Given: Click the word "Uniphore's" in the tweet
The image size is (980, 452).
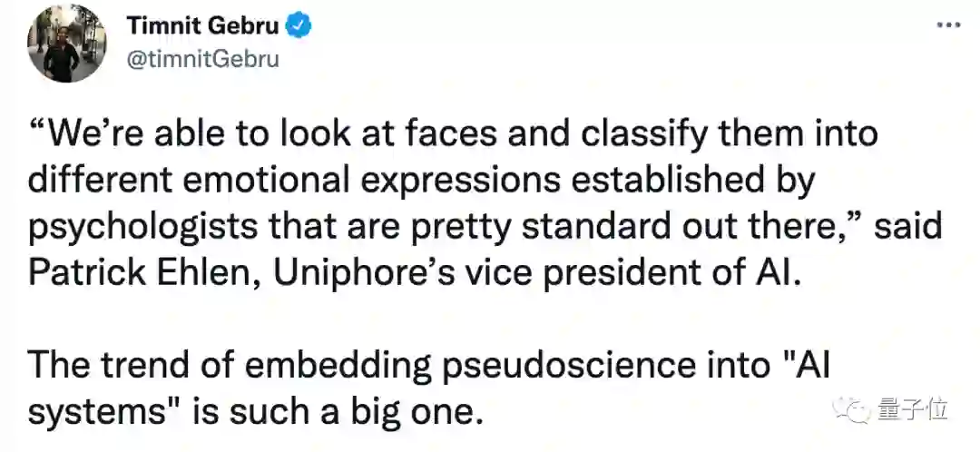Looking at the screenshot, I should click(377, 274).
